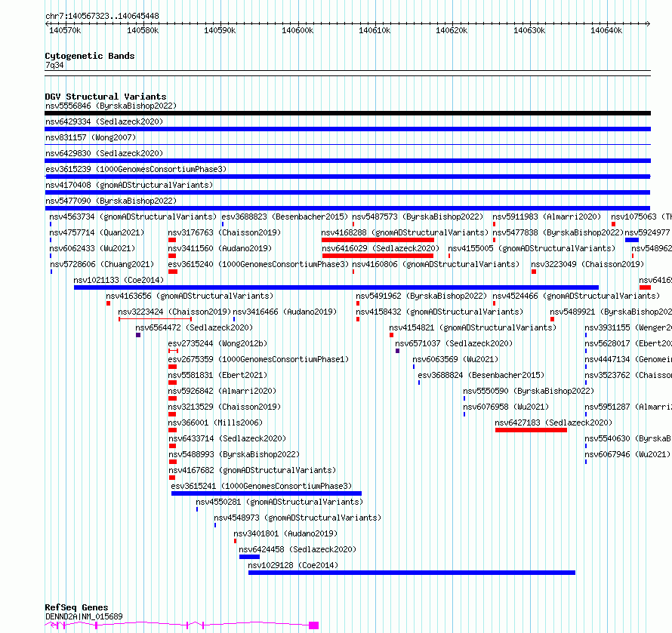Select the red nsv3411560 (Audano2019) marker
This screenshot has width=672, height=633.
tap(172, 256)
